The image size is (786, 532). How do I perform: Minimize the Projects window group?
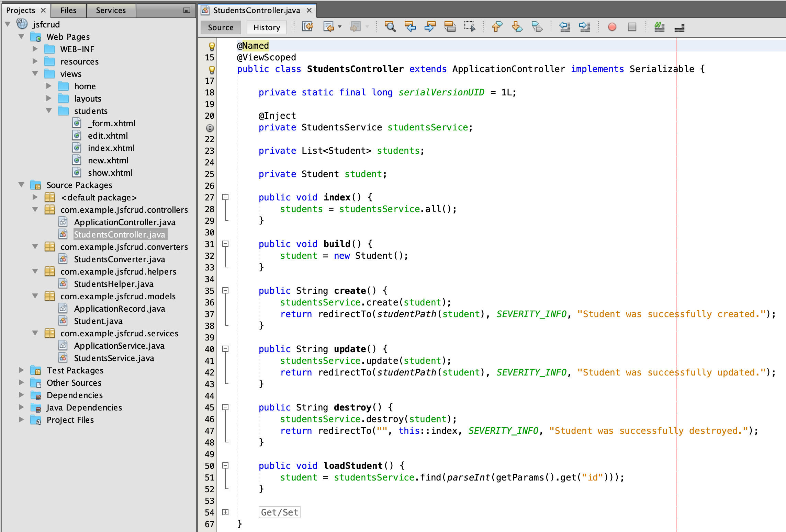pyautogui.click(x=187, y=10)
